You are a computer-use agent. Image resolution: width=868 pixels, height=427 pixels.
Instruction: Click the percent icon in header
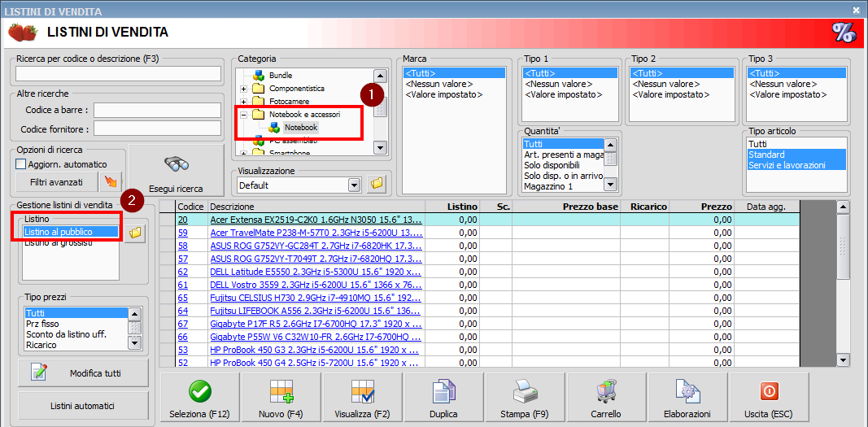[x=844, y=33]
